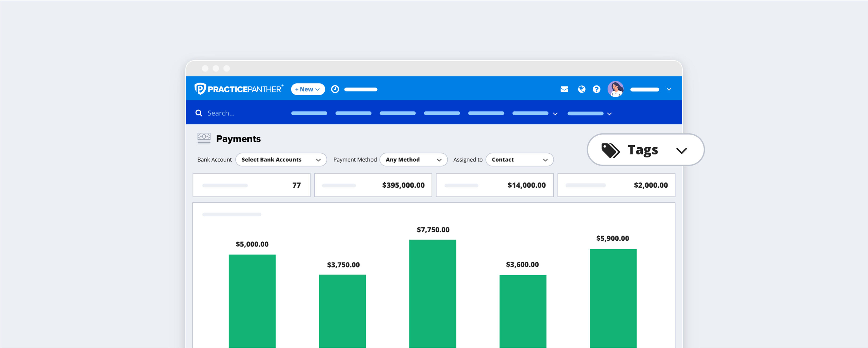Open Select Bank Accounts dropdown
Screen dimensions: 868x348
pyautogui.click(x=281, y=160)
